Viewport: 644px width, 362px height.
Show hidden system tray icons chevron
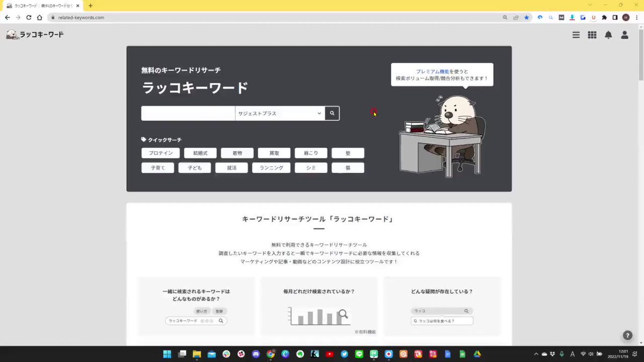point(536,354)
